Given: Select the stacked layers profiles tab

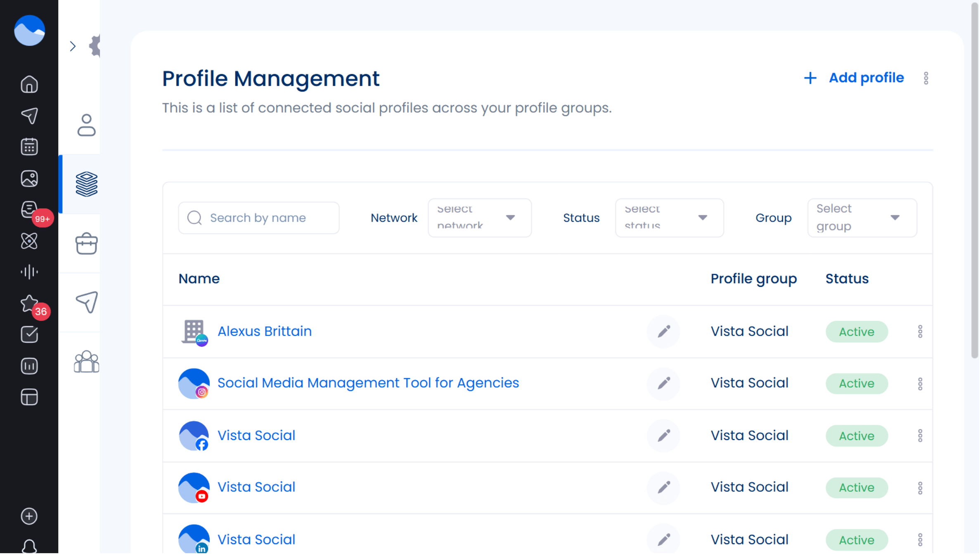Looking at the screenshot, I should coord(86,184).
